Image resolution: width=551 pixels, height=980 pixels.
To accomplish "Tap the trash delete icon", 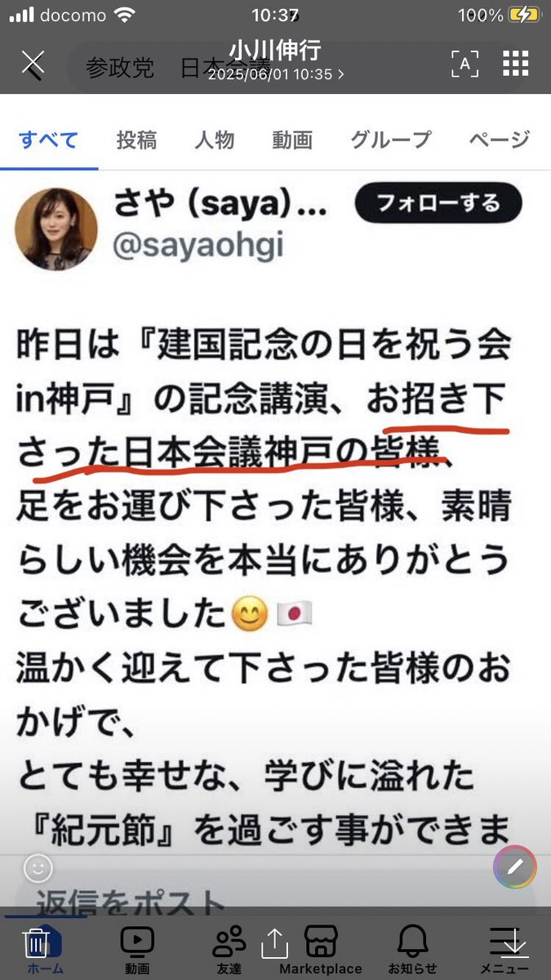I will coord(36,942).
